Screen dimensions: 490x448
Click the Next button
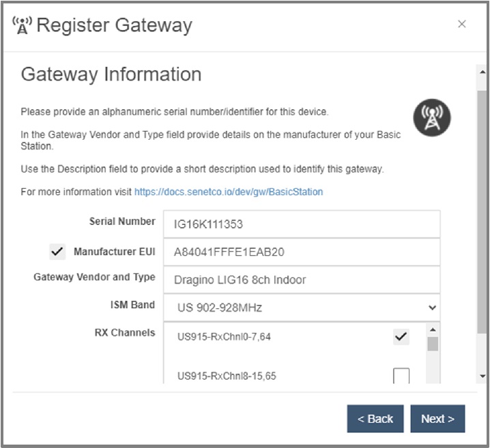(x=437, y=419)
